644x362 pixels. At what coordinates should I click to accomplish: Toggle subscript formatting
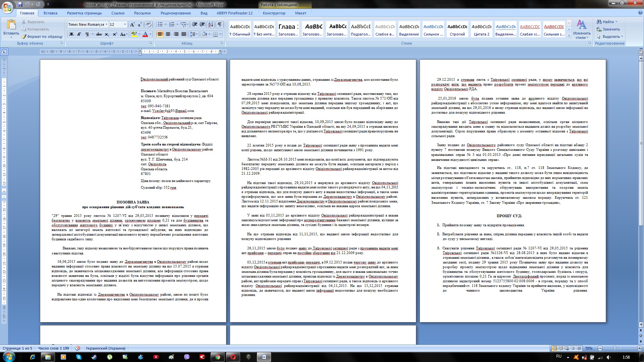click(x=107, y=34)
